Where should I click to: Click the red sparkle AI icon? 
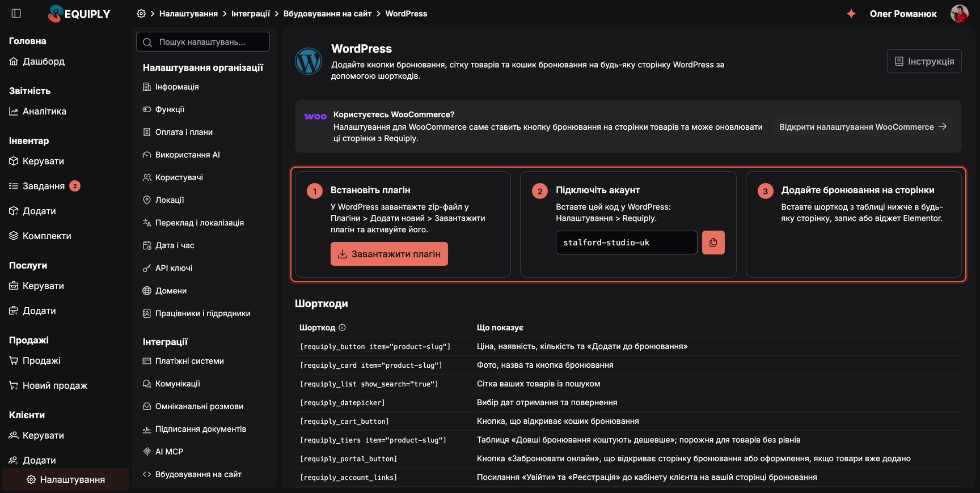[851, 14]
